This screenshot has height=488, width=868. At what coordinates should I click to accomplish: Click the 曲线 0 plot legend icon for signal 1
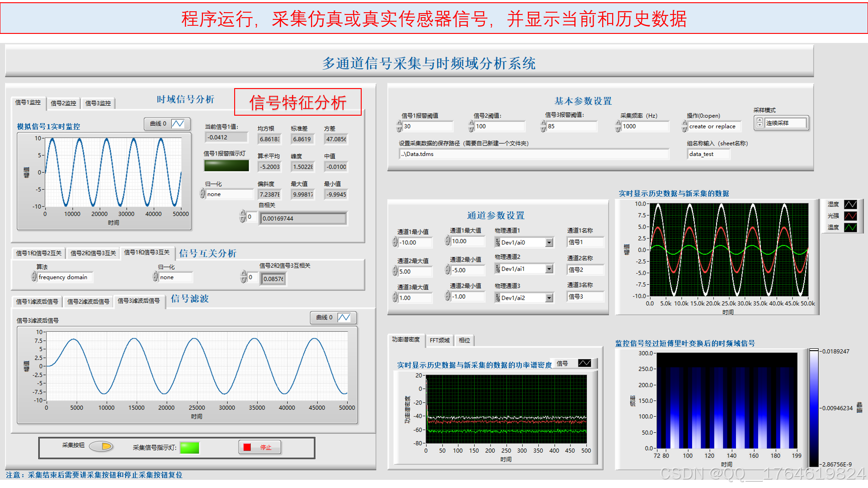[178, 124]
